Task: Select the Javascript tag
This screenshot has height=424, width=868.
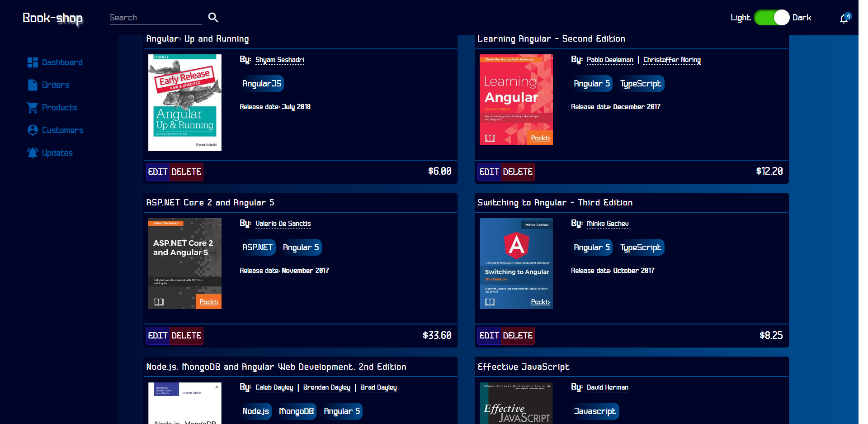Action: (x=594, y=411)
